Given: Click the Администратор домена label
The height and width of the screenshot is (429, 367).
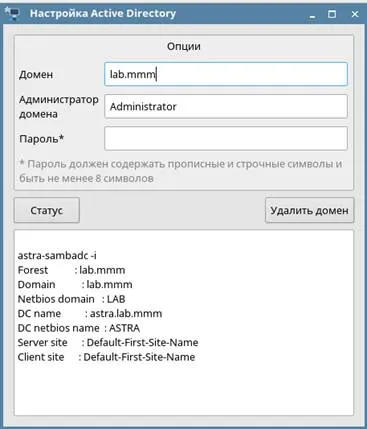Looking at the screenshot, I should coord(59,107).
